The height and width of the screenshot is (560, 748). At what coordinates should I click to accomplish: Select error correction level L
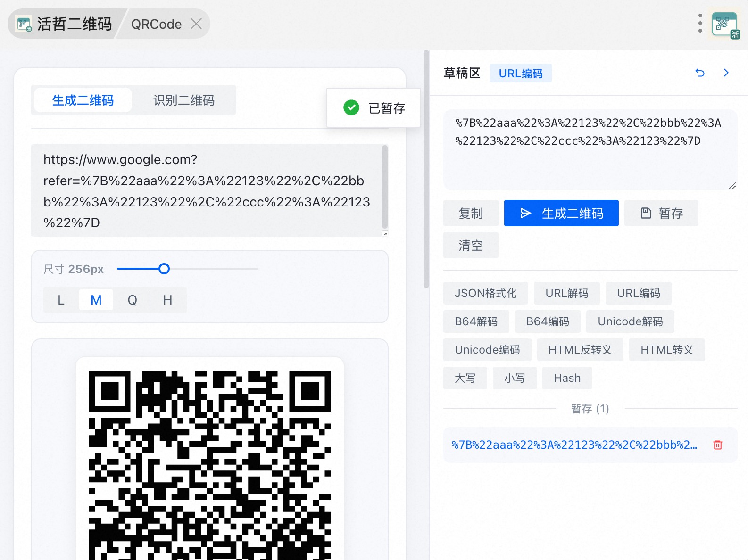[61, 300]
